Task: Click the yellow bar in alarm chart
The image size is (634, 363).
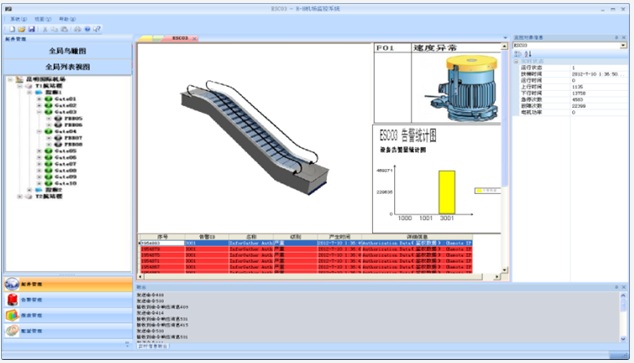Action: (x=447, y=192)
